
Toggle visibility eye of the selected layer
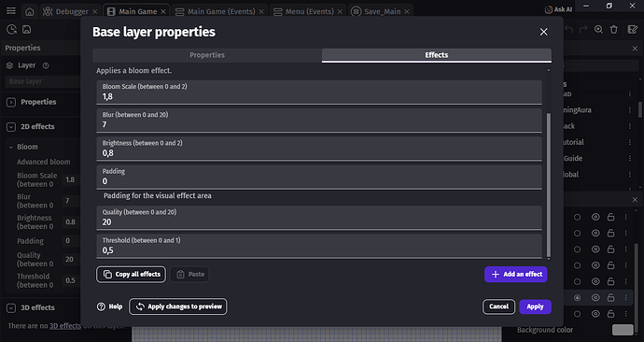(x=595, y=297)
